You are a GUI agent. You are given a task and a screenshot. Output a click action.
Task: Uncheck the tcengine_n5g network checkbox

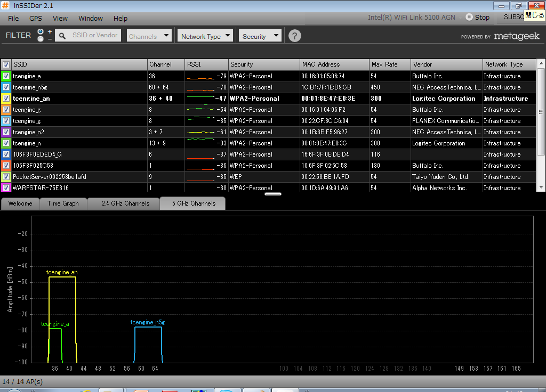coord(6,87)
